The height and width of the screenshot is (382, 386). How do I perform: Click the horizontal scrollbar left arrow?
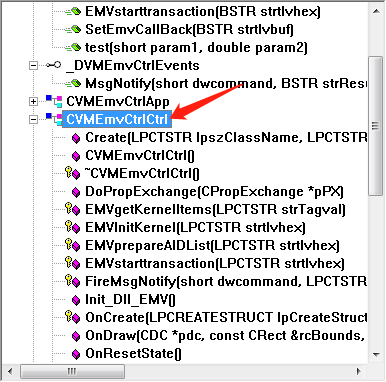10,372
